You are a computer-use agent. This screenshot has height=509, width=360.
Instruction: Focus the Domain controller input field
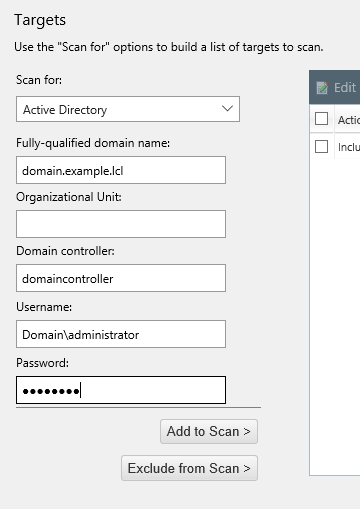point(121,278)
